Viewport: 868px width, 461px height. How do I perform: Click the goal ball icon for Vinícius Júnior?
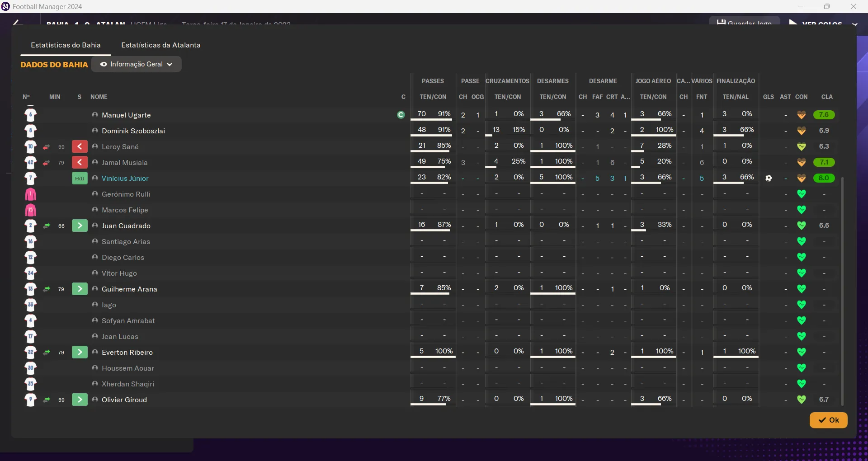[769, 178]
